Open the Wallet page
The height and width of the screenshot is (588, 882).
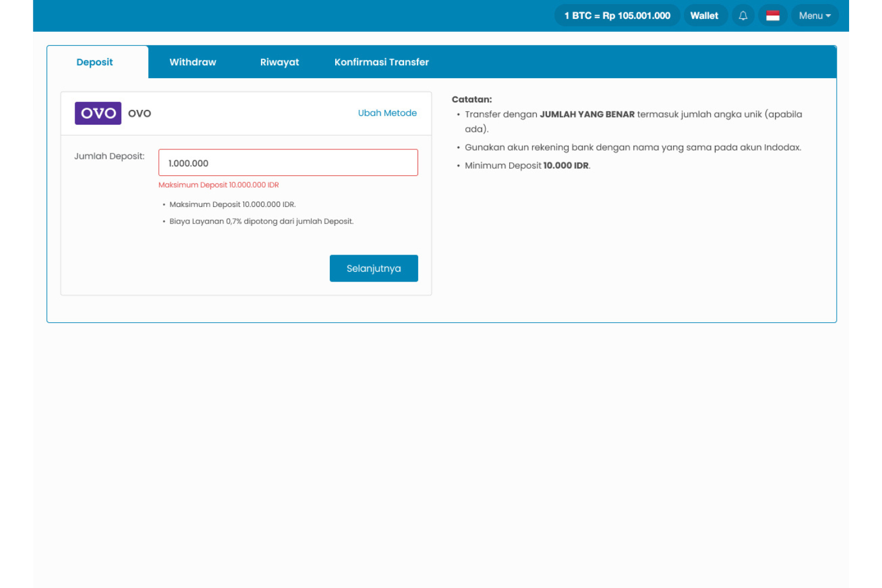[x=704, y=16]
